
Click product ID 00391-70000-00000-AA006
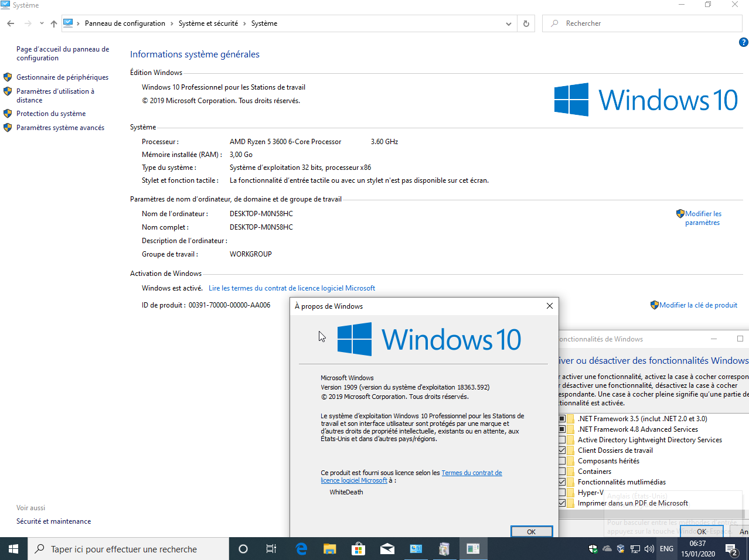pos(229,305)
